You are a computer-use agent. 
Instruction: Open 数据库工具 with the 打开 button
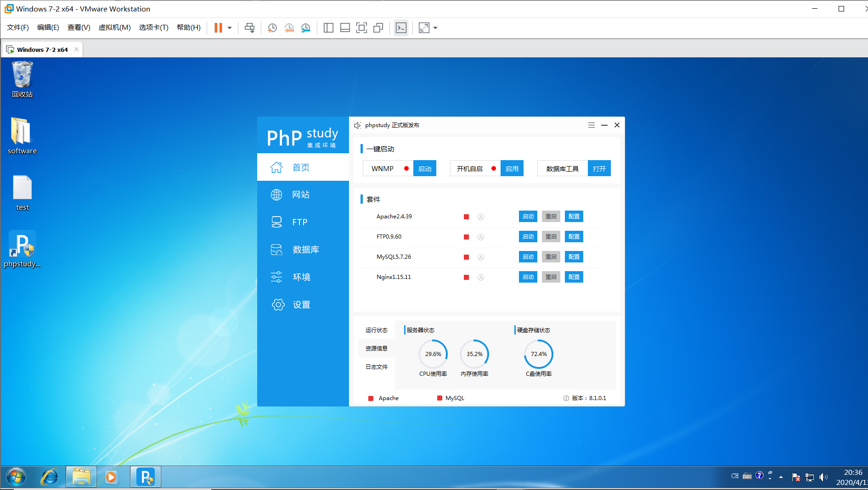tap(599, 168)
